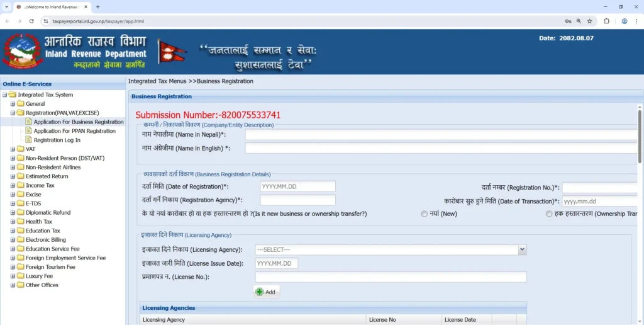This screenshot has height=325, width=644.
Task: Click the Luxury Fee folder icon
Action: click(21, 276)
